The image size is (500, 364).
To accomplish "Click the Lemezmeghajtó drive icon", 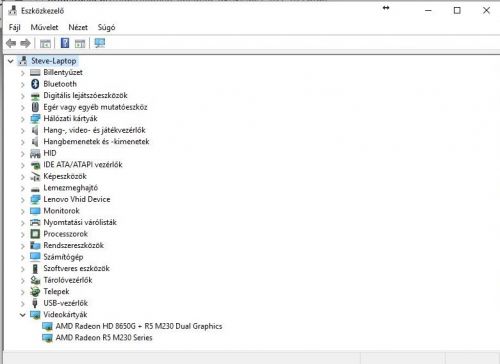I will 35,189.
